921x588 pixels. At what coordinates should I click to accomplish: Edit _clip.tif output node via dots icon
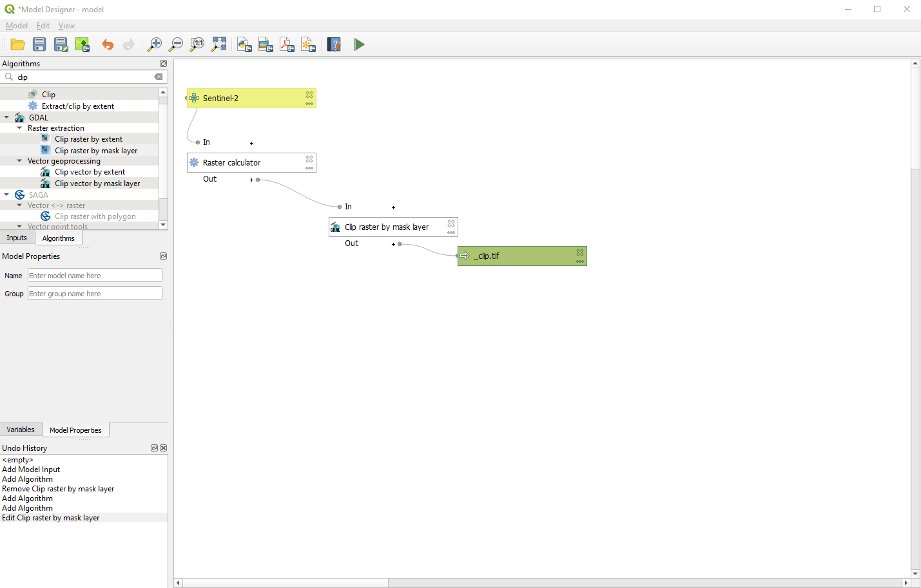tap(580, 261)
